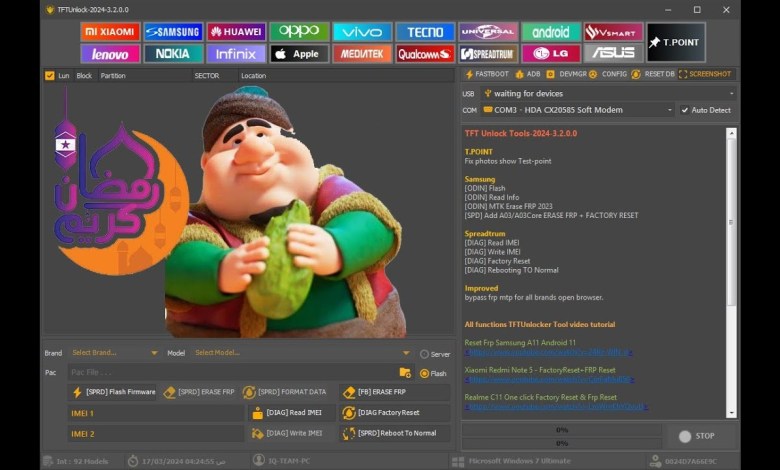Open the T.POINT test-point panel
780x470 pixels.
click(x=676, y=42)
